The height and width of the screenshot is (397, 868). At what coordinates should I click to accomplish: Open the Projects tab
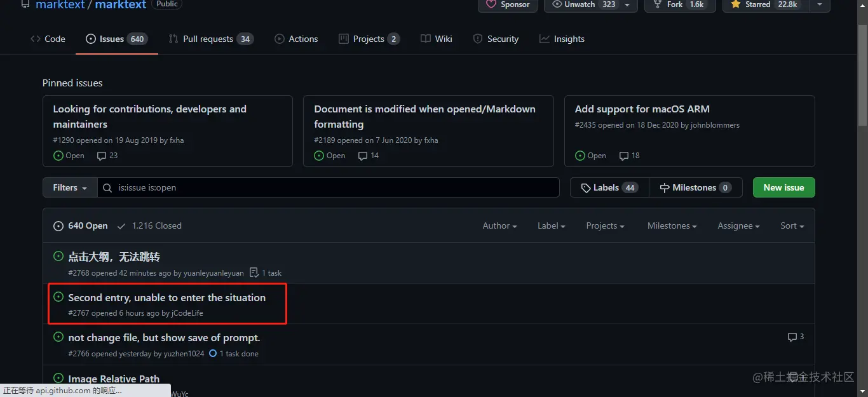[x=369, y=39]
